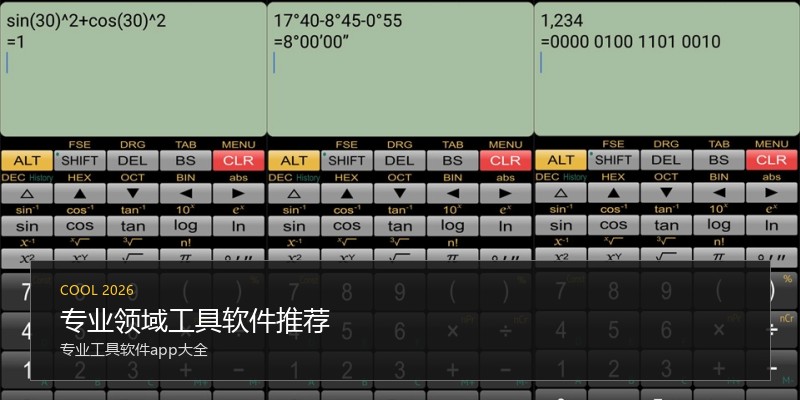Select tan key on sin(30)^2 calculator
The height and width of the screenshot is (400, 800).
(133, 226)
